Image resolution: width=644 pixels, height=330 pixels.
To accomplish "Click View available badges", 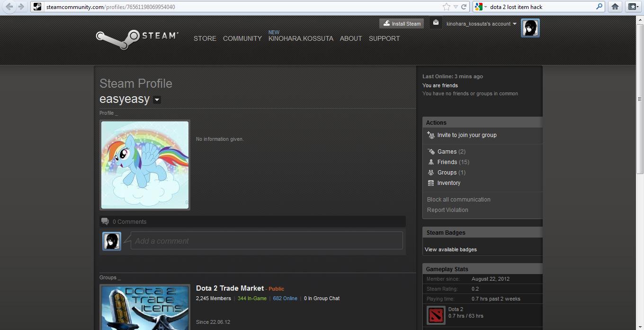I will click(x=451, y=249).
